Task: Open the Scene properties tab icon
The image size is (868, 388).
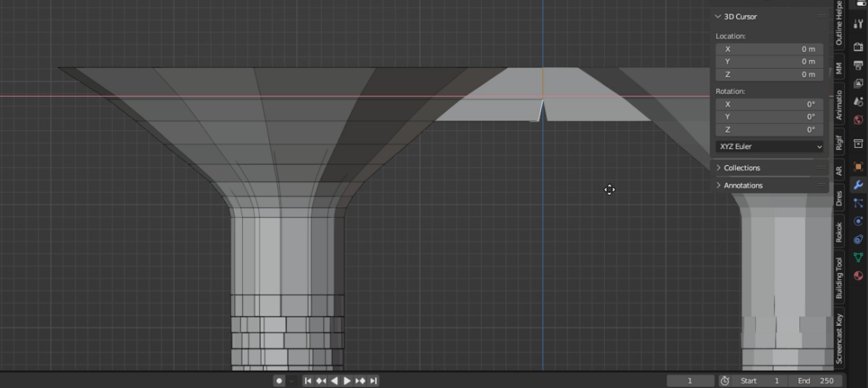Action: coord(859,101)
